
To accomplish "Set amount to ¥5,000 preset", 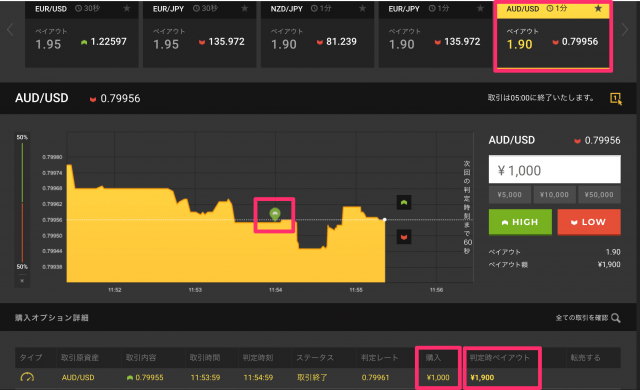I will [510, 195].
